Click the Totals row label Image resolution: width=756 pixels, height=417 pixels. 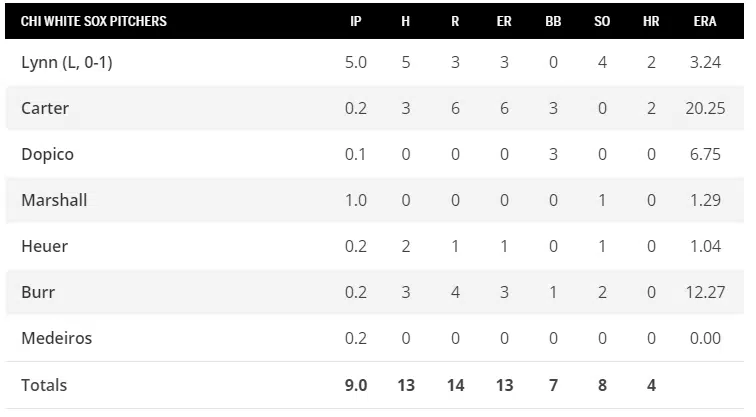(x=44, y=384)
